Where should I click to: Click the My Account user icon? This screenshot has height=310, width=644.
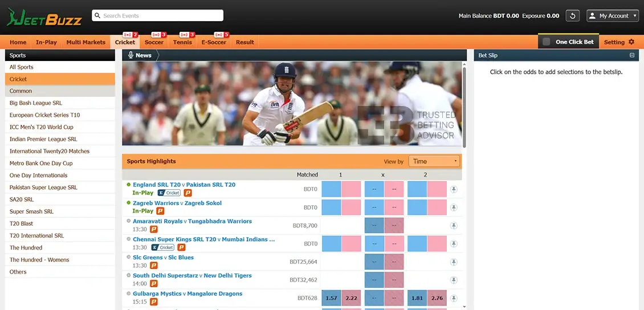(592, 16)
